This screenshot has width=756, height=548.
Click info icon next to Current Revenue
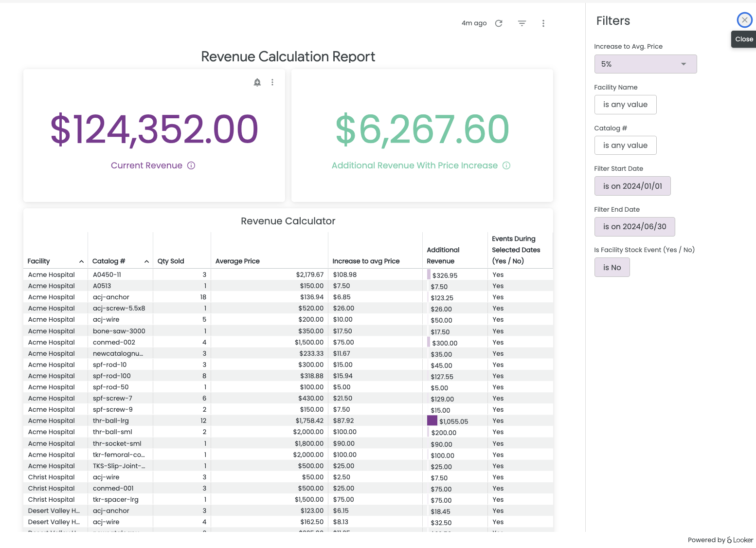(x=191, y=165)
